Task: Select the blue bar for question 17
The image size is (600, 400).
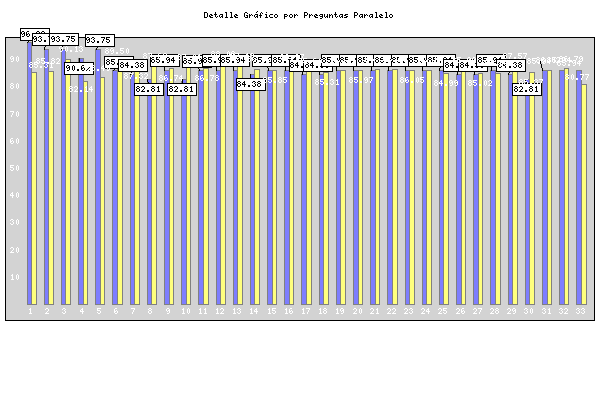Action: [304, 189]
